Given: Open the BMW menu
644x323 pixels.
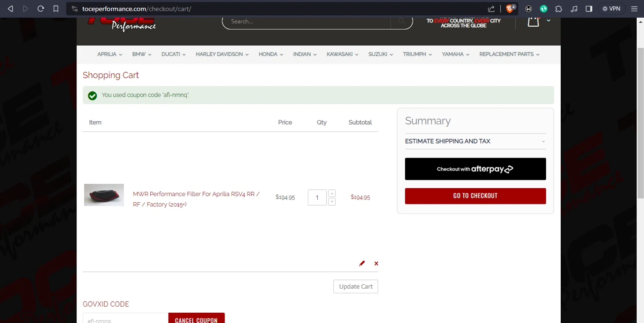Looking at the screenshot, I should tap(142, 54).
